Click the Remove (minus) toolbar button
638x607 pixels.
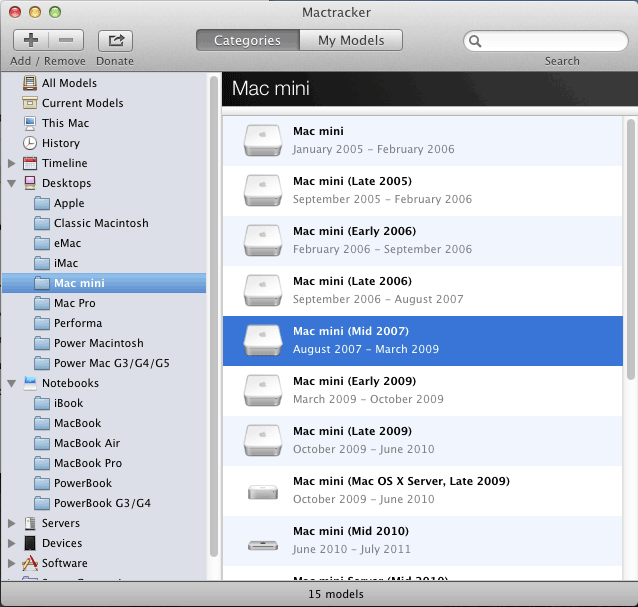point(66,40)
